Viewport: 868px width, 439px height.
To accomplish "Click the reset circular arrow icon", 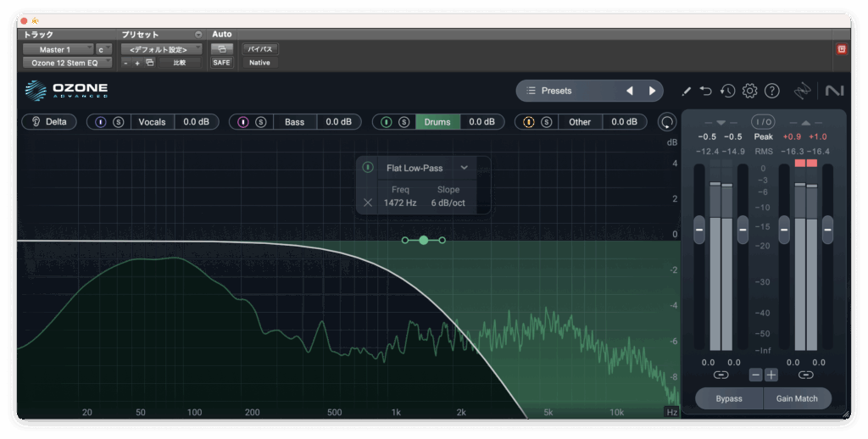I will coord(668,122).
